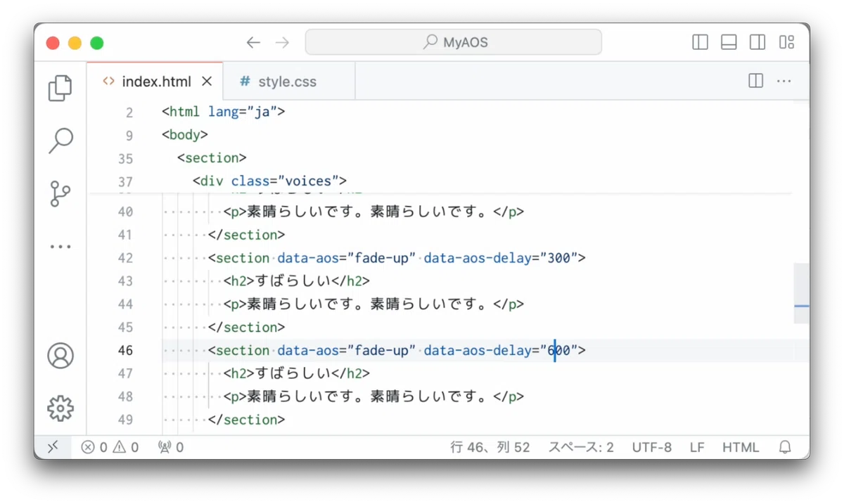
Task: Click closing </section> on line 49
Action: [246, 420]
